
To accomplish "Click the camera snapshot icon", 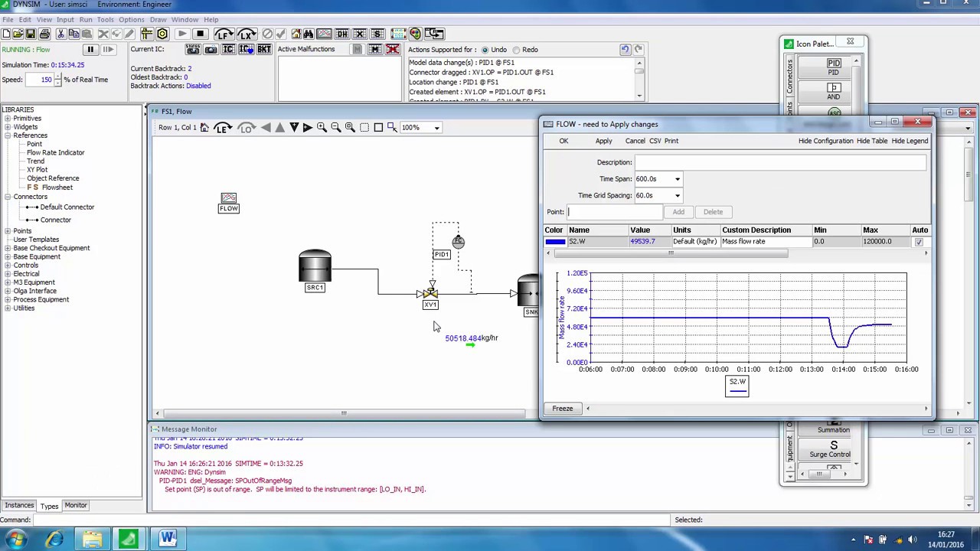I will 211,50.
